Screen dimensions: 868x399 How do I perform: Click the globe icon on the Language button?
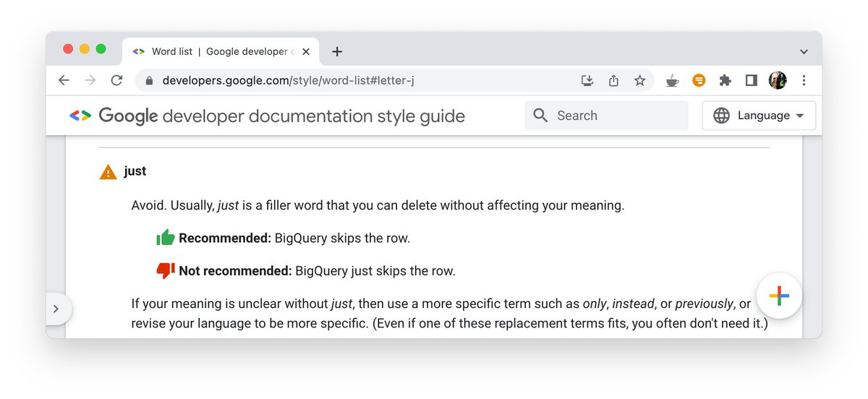(721, 116)
